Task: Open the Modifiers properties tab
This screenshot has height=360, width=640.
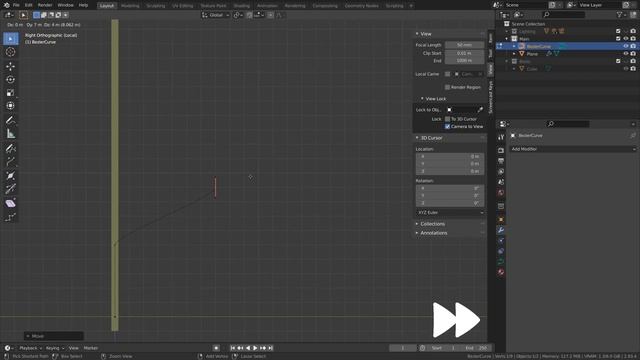Action: click(501, 230)
